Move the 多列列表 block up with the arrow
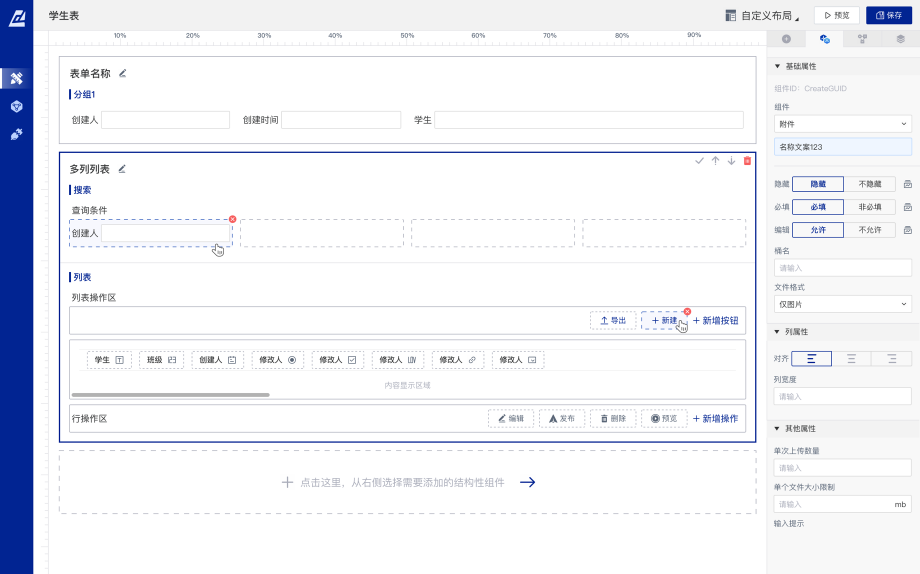920x574 pixels. (x=715, y=161)
